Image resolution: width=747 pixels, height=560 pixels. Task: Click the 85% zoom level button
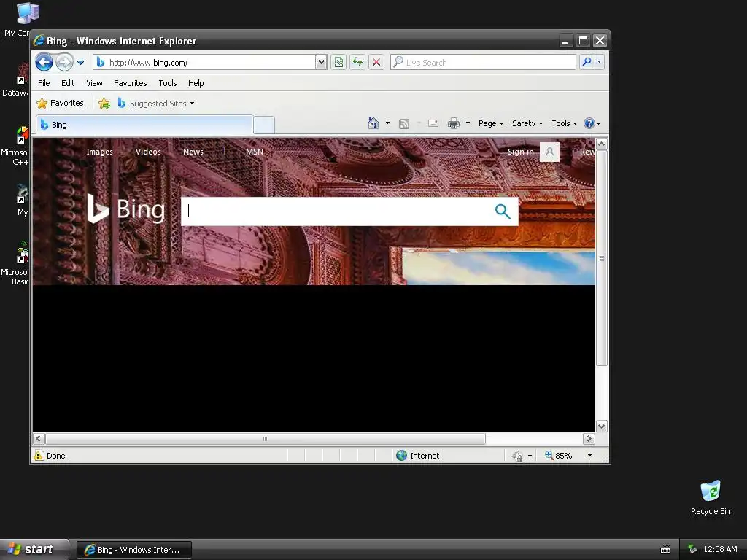point(558,456)
